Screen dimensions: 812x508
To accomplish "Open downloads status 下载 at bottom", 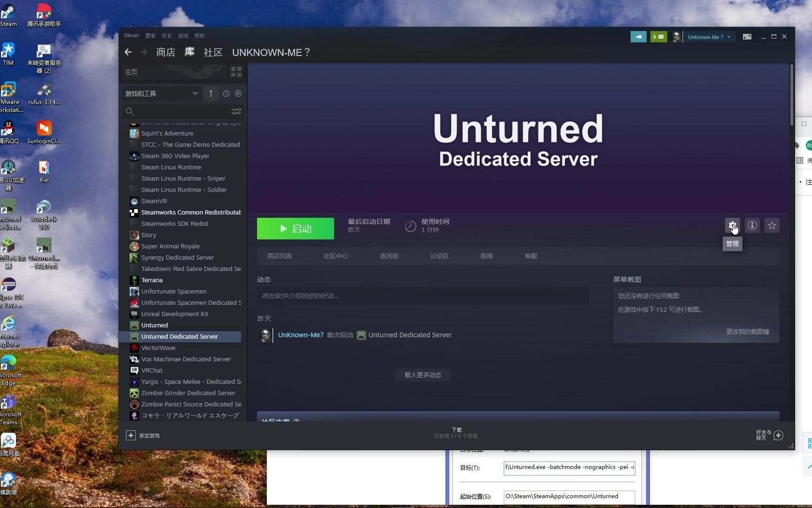I will [456, 433].
